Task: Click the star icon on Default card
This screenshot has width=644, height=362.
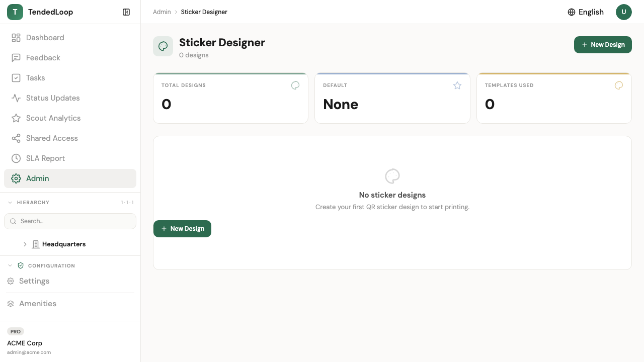Action: tap(457, 85)
